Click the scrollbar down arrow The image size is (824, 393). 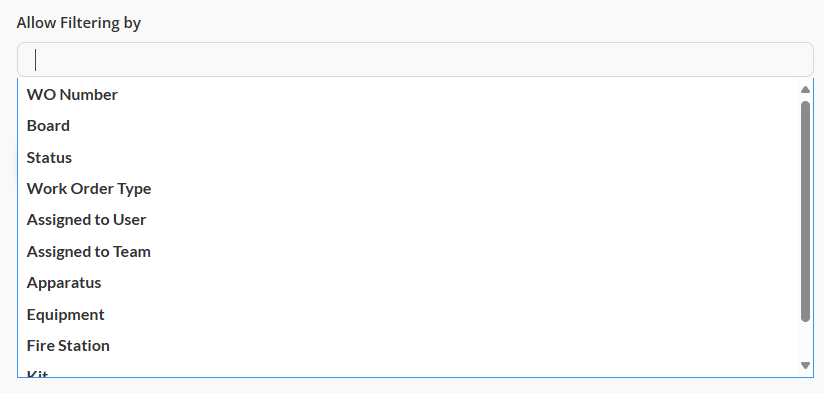pyautogui.click(x=805, y=365)
